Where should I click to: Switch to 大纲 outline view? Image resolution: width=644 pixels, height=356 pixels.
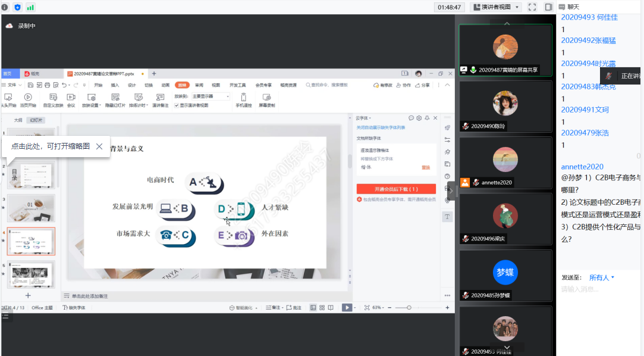point(18,120)
